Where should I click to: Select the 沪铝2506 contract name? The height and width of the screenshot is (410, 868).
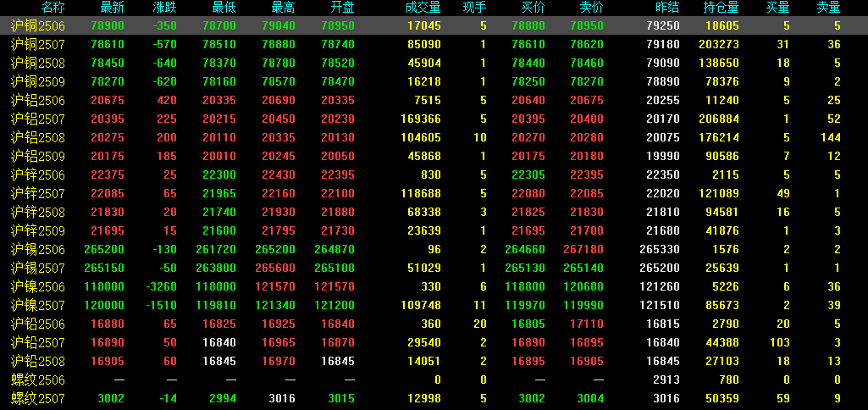point(37,100)
